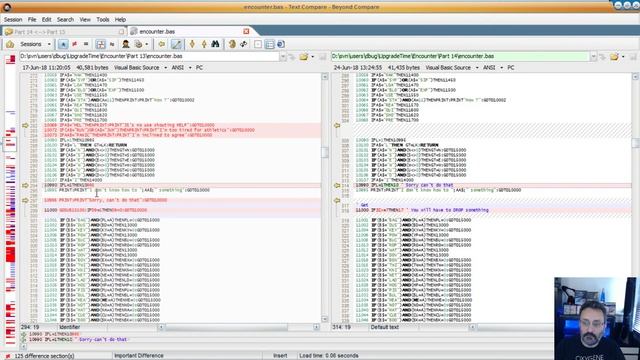640x360 pixels.
Task: Click left gutter arrow at line 10093
Action: (25, 185)
